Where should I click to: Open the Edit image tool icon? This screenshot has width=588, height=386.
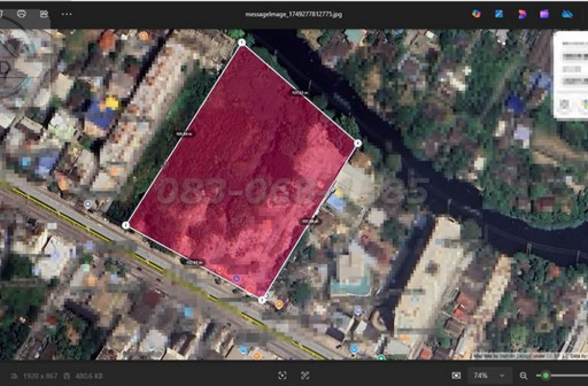[44, 14]
